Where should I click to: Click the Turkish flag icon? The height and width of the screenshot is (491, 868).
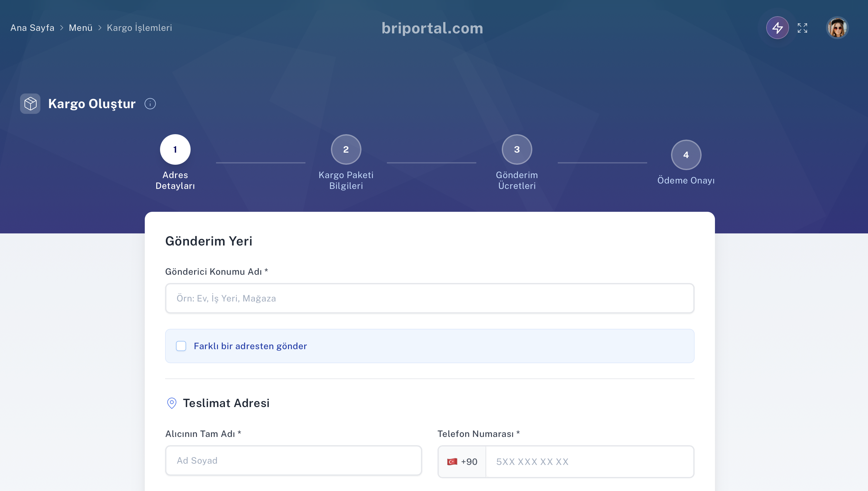[452, 462]
